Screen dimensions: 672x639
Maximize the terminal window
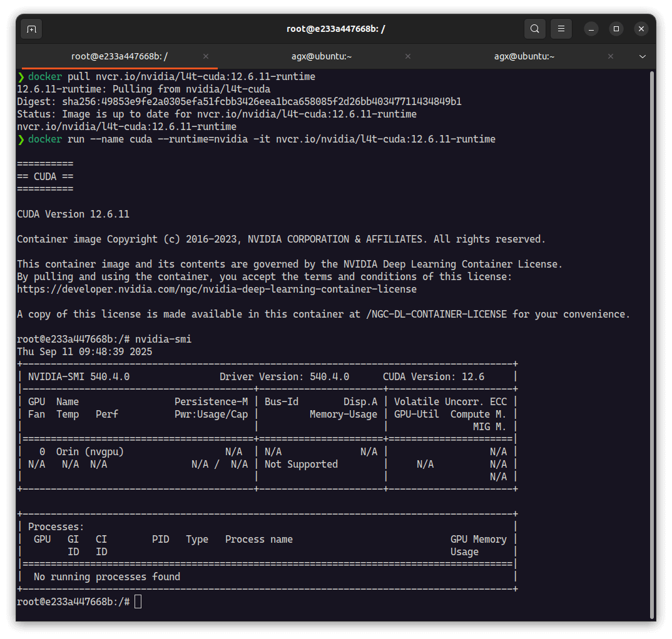pos(616,29)
